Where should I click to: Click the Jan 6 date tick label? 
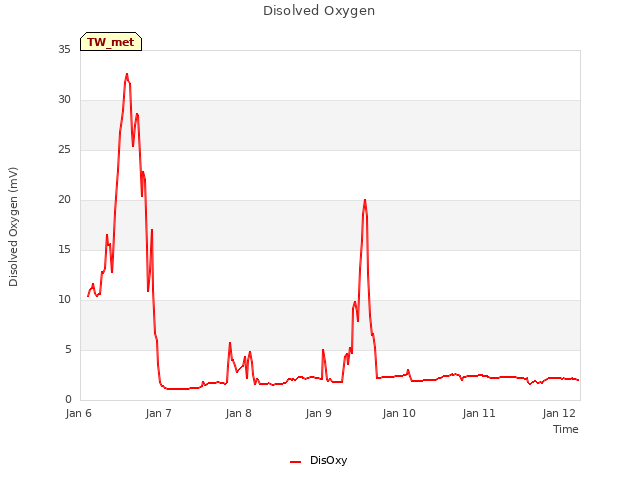[x=78, y=413]
